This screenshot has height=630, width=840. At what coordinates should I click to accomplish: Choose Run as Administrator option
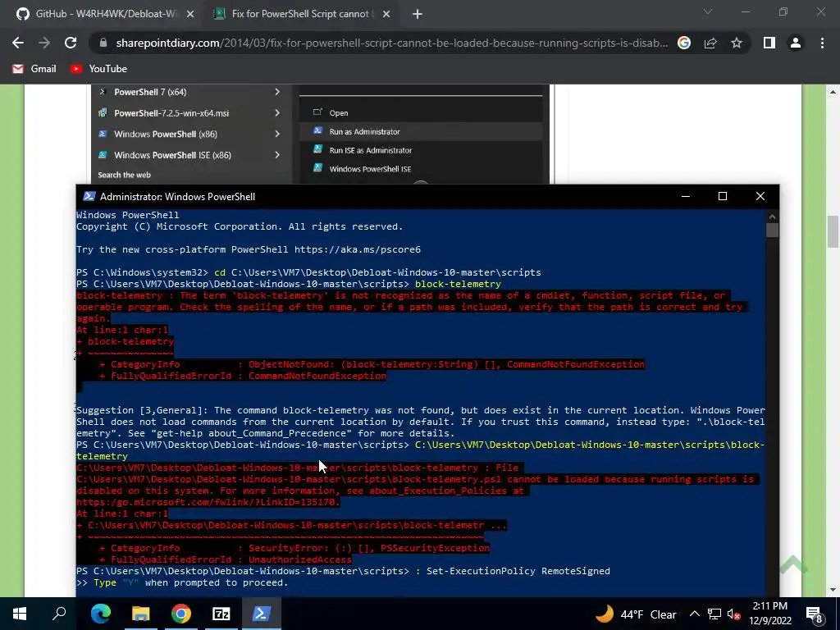pos(364,131)
